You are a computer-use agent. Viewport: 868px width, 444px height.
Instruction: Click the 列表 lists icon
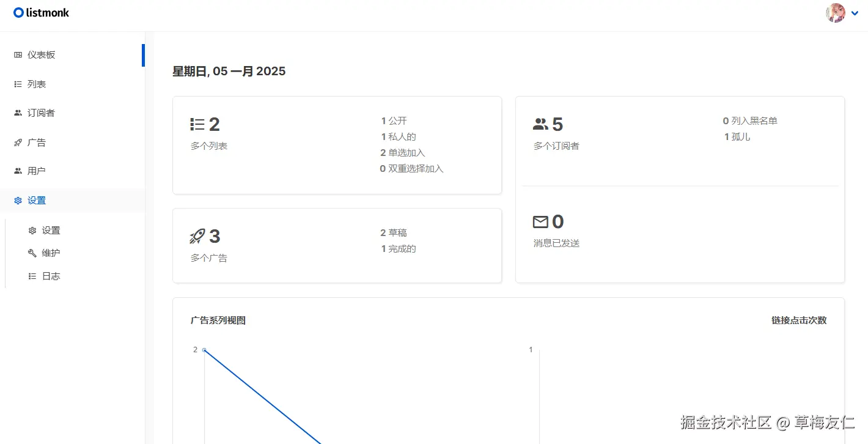(18, 84)
